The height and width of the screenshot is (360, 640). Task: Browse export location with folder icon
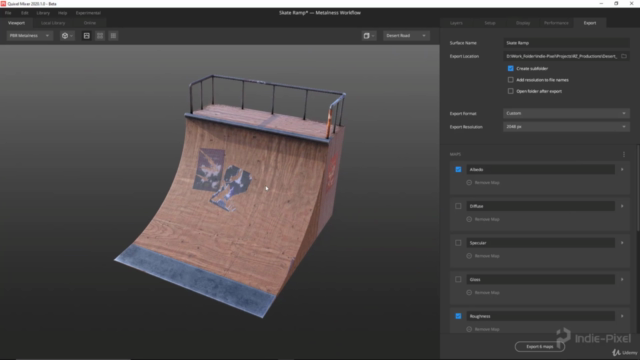tap(624, 56)
